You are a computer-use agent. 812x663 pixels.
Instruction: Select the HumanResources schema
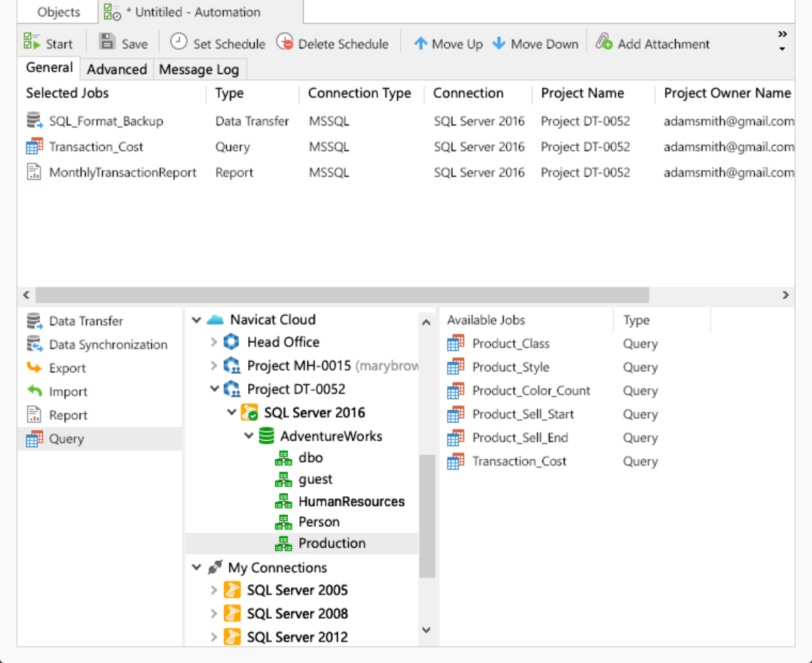point(351,502)
